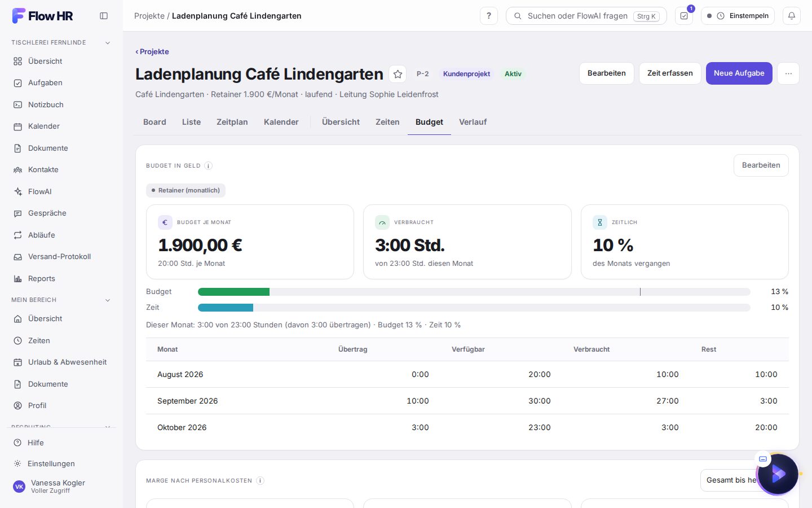Click Zeit erfassen button
812x508 pixels.
pos(670,73)
